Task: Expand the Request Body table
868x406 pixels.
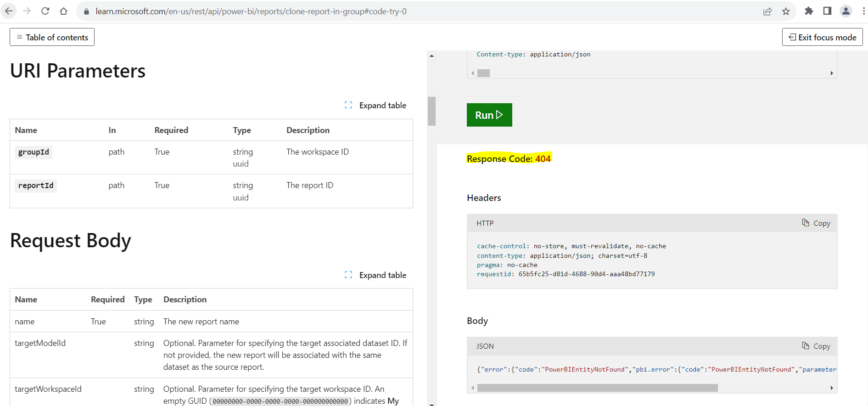Action: pyautogui.click(x=375, y=275)
